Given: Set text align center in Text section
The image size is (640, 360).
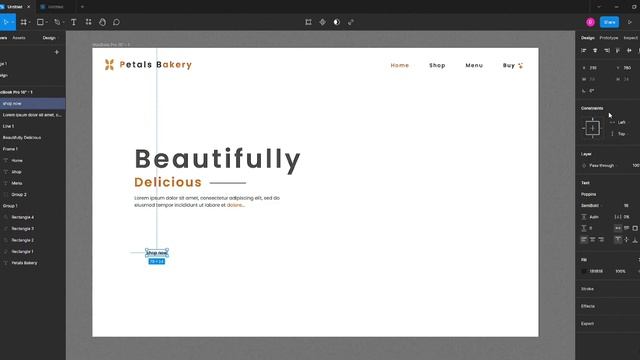Looking at the screenshot, I should point(592,240).
